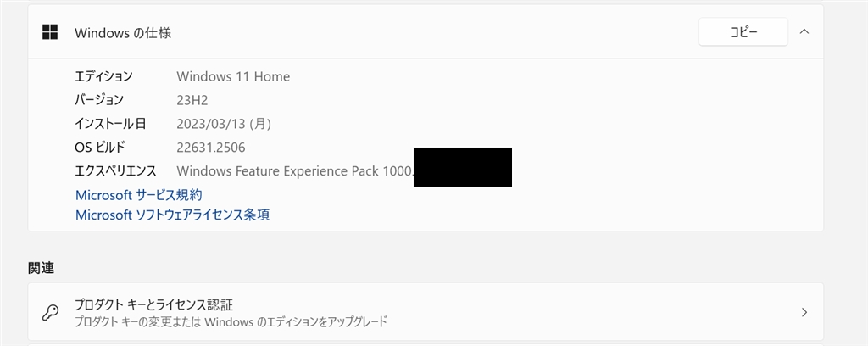The width and height of the screenshot is (868, 346).
Task: Click the key icon beside プロダクト キー
Action: (x=50, y=312)
